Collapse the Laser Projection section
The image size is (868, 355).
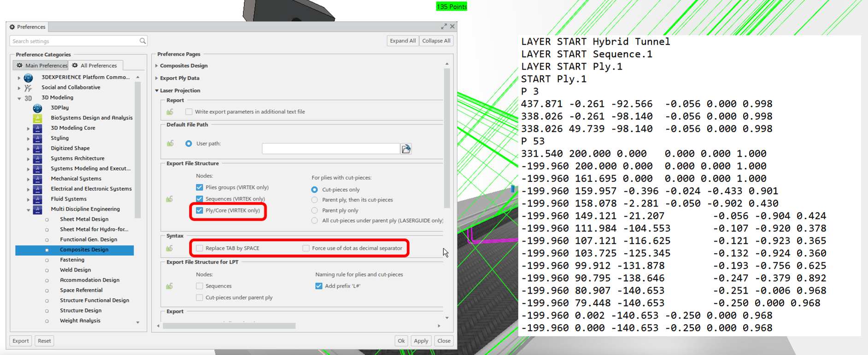(x=157, y=91)
